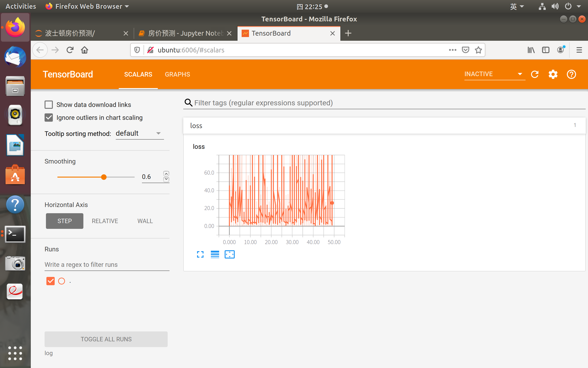This screenshot has width=588, height=368.
Task: Switch to the 波士顿房价预测 browser tab
Action: pyautogui.click(x=82, y=33)
